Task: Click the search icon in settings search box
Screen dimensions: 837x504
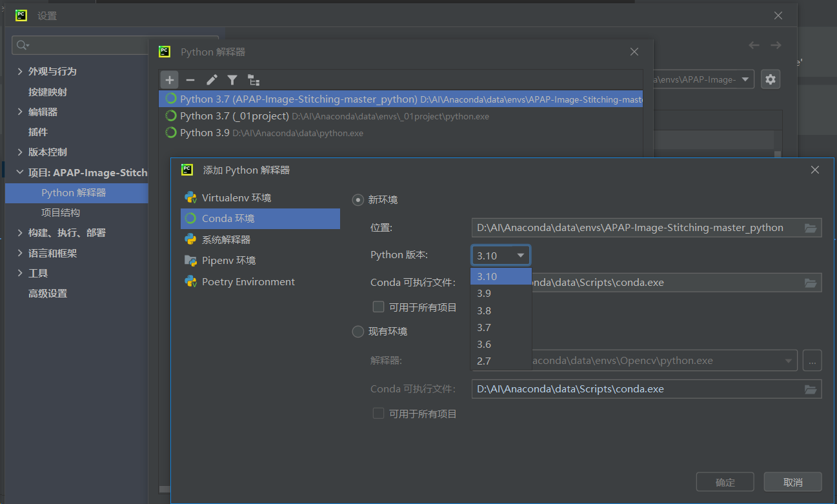Action: [23, 45]
